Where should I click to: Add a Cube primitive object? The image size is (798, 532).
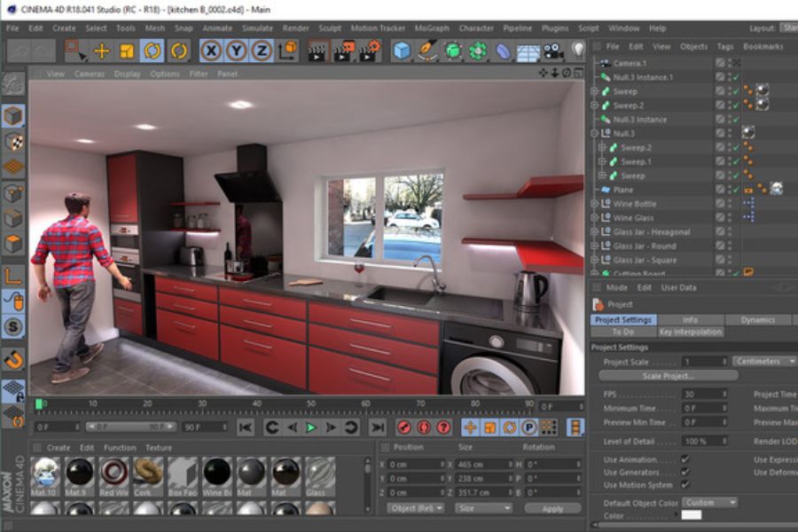[x=402, y=51]
